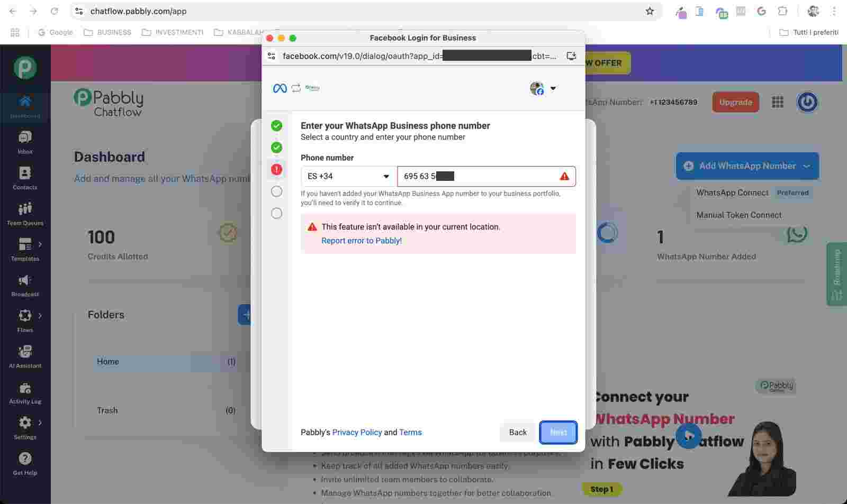The image size is (847, 504).
Task: Click the Facebook popup URL bar
Action: click(x=419, y=56)
